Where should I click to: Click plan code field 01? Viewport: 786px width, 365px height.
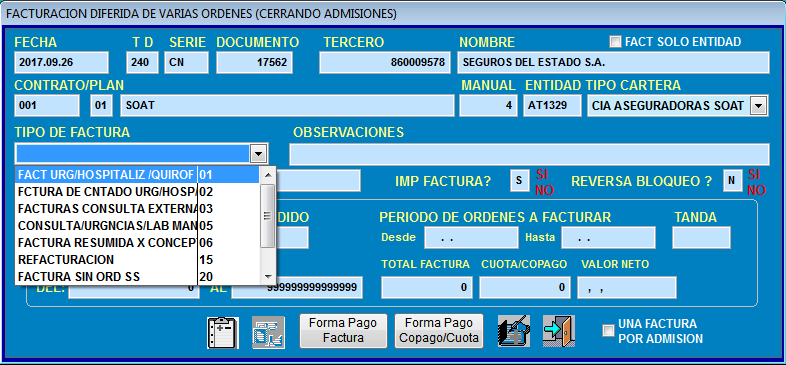pyautogui.click(x=102, y=106)
